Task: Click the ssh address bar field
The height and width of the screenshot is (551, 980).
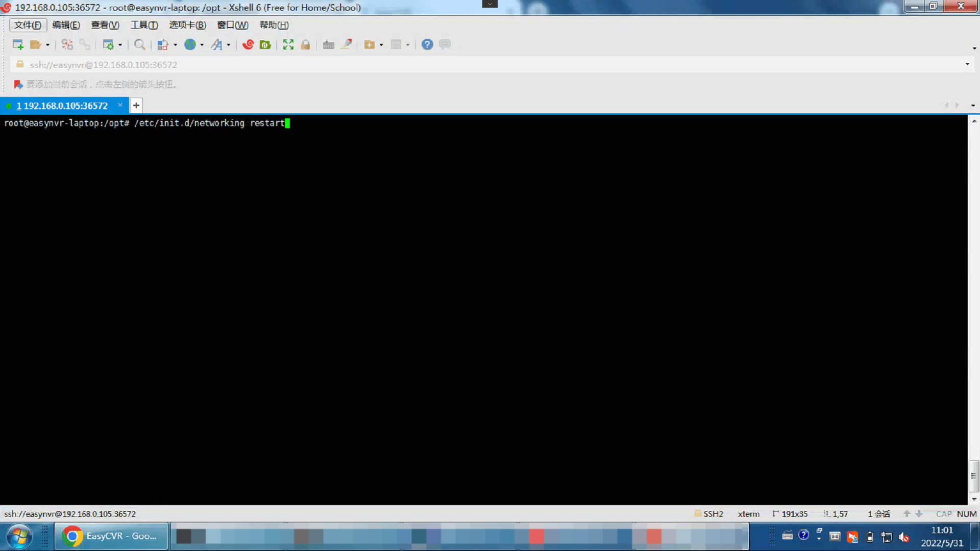Action: tap(306, 65)
